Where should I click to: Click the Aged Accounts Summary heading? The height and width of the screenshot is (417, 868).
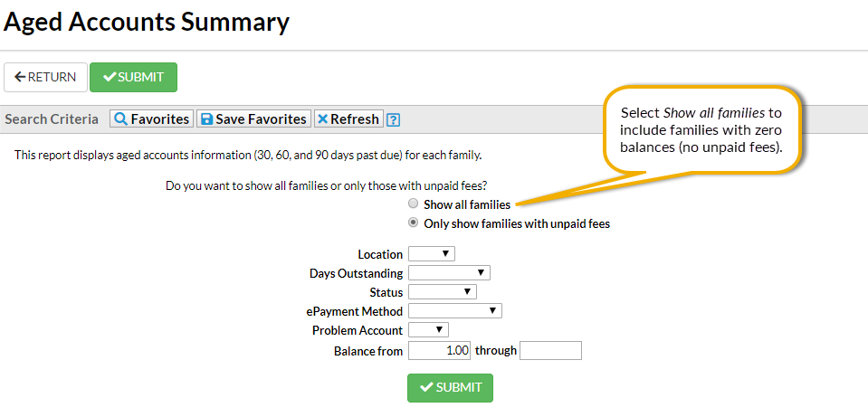147,22
